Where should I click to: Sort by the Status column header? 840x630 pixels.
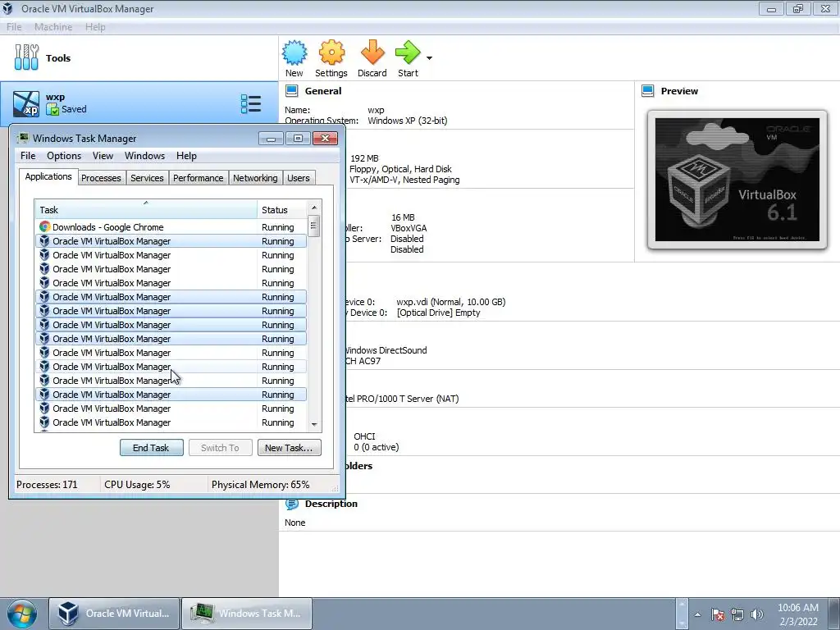282,209
